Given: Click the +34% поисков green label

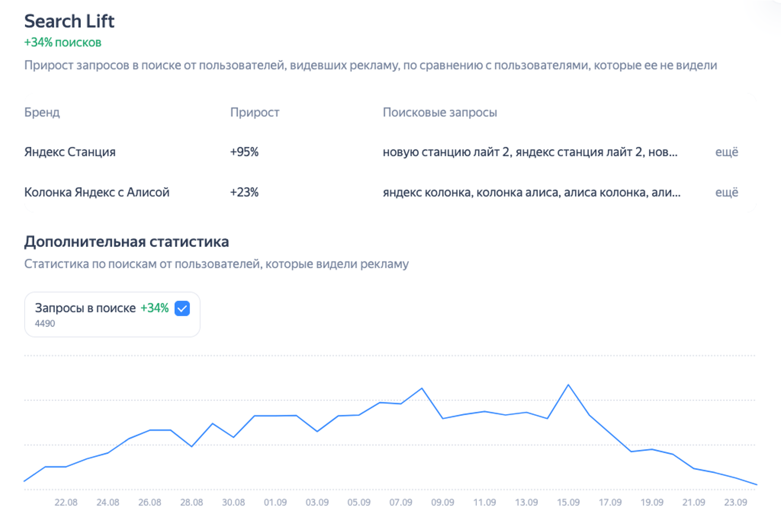Looking at the screenshot, I should tap(62, 42).
